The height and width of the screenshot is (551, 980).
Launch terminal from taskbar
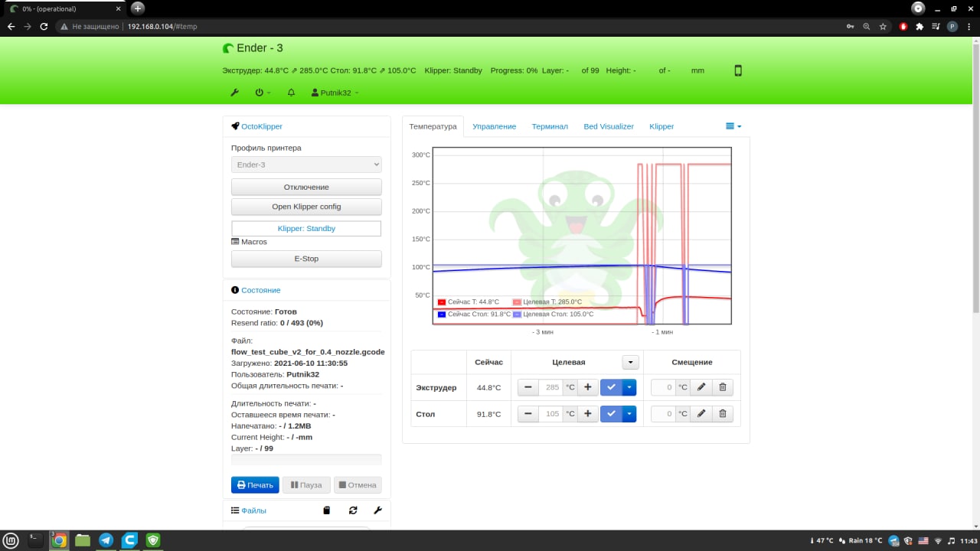35,540
